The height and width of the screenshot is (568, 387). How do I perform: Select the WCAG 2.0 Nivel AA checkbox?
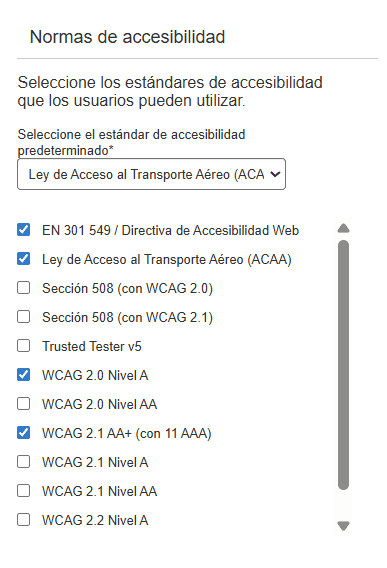coord(24,404)
